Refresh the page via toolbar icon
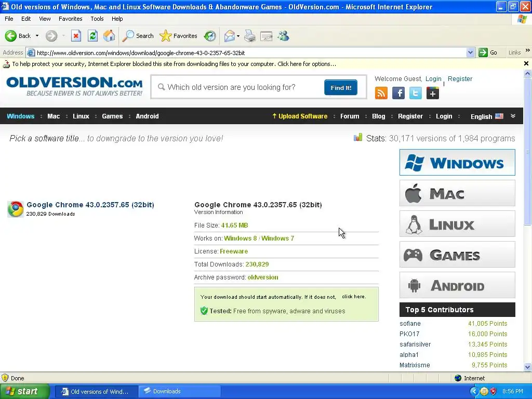532x399 pixels. point(92,36)
